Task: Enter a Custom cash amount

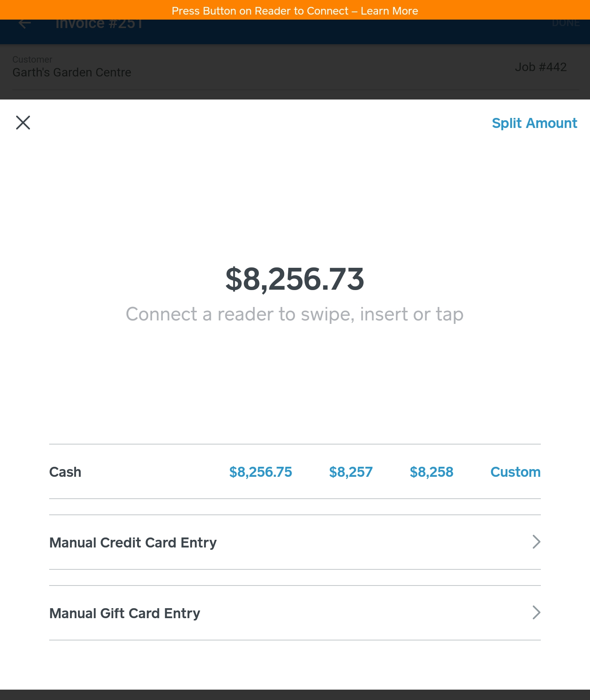Action: [515, 472]
